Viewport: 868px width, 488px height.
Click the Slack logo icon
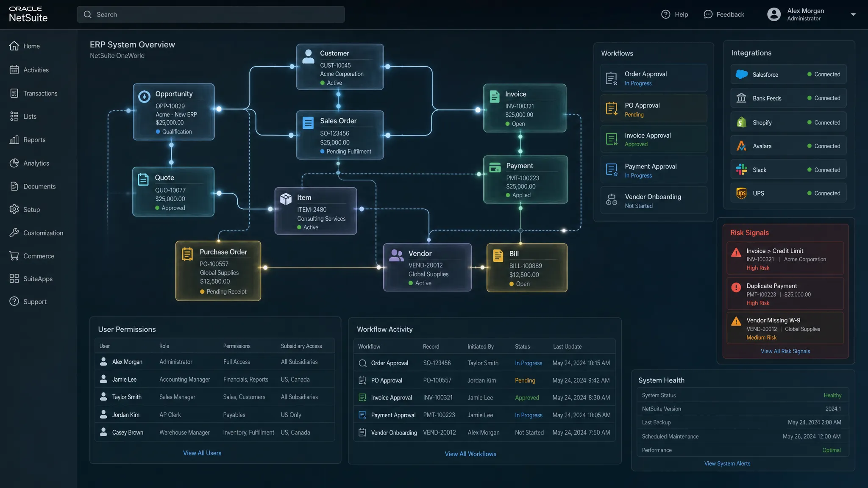coord(741,169)
